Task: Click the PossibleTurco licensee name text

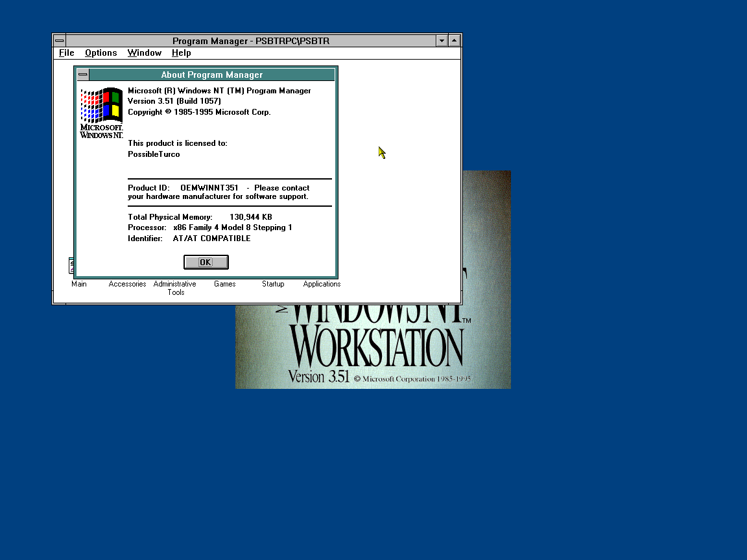Action: (154, 154)
